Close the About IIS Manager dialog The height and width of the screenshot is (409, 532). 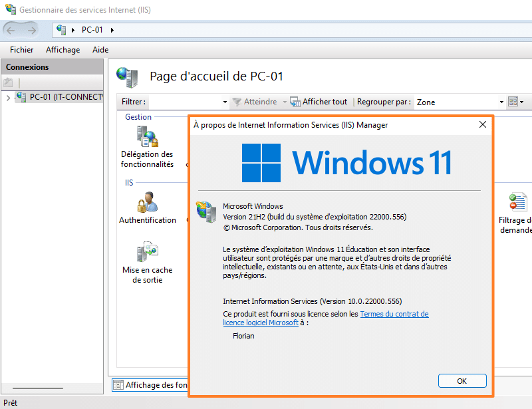coord(483,124)
